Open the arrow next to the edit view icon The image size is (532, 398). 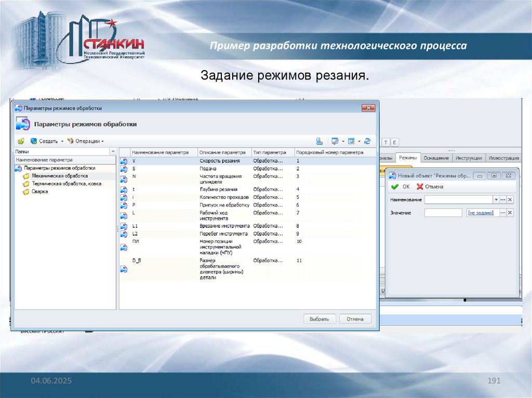(343, 141)
